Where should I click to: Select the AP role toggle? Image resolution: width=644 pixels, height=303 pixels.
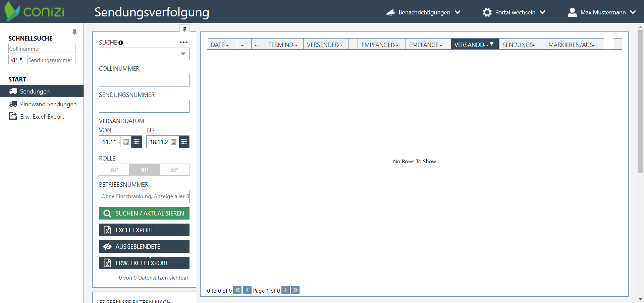[x=114, y=170]
